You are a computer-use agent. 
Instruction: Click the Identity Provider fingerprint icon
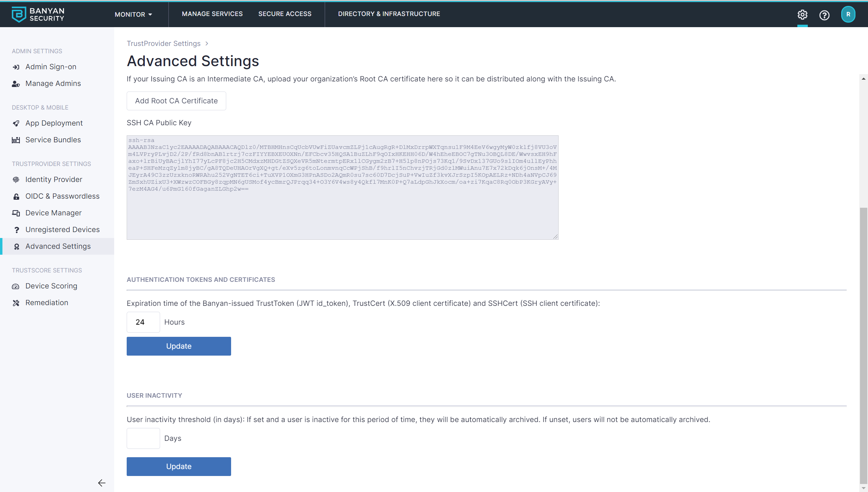(x=16, y=180)
